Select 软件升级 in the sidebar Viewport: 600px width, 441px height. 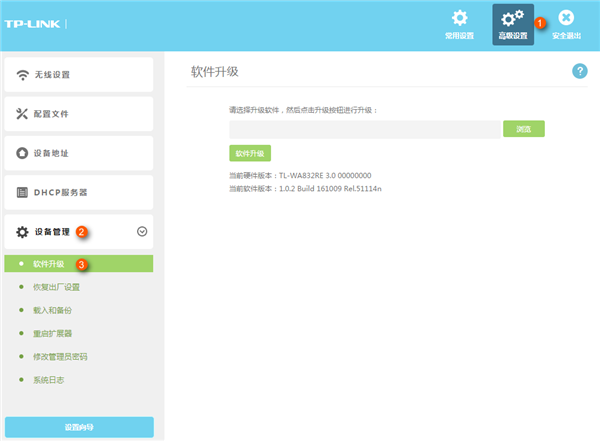coord(49,264)
